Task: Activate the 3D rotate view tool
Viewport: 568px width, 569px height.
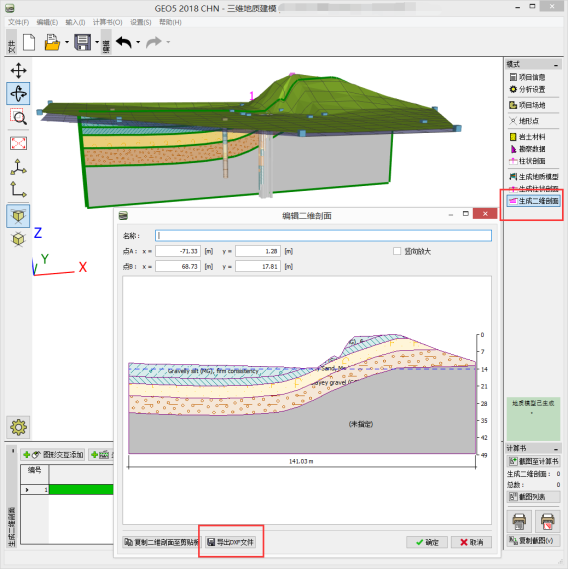Action: pyautogui.click(x=18, y=94)
